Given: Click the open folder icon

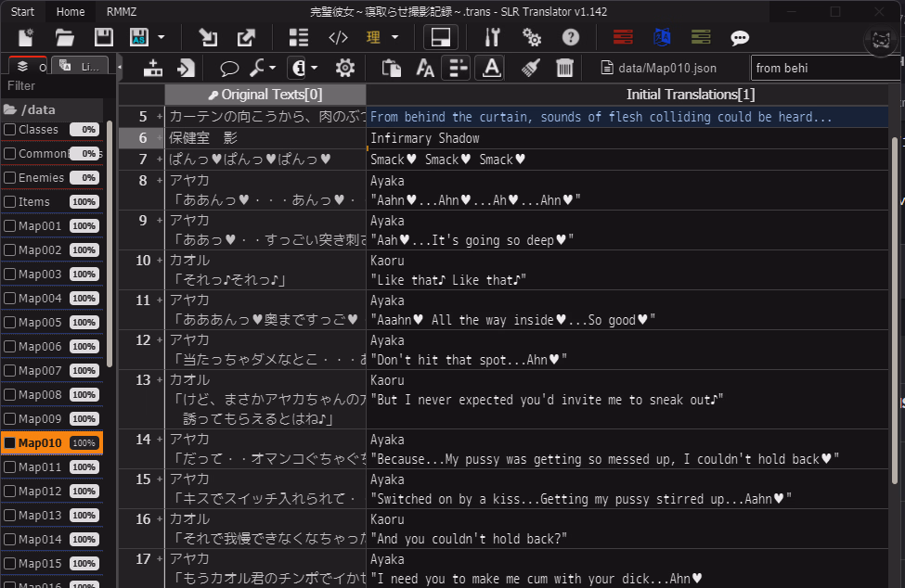Looking at the screenshot, I should click(64, 38).
